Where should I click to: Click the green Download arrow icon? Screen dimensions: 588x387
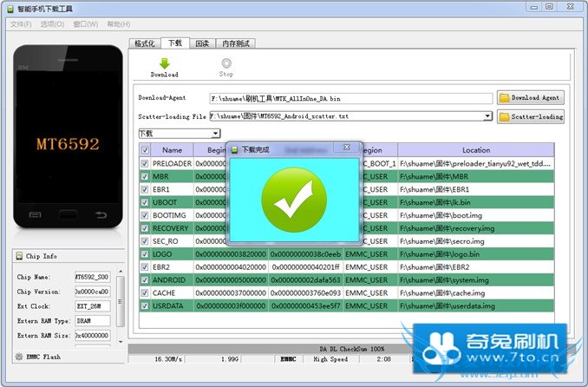point(165,63)
